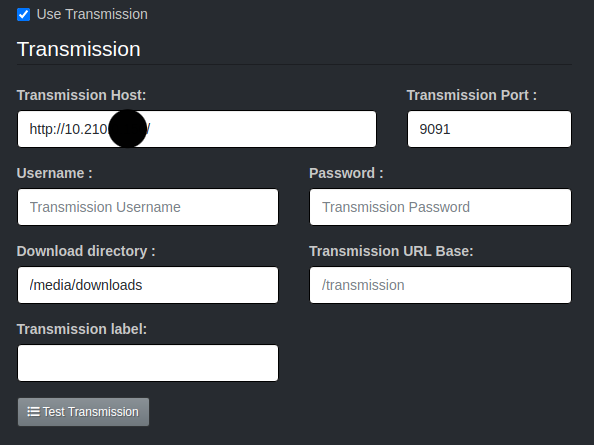Click the list icon on Test Transmission

coord(33,412)
